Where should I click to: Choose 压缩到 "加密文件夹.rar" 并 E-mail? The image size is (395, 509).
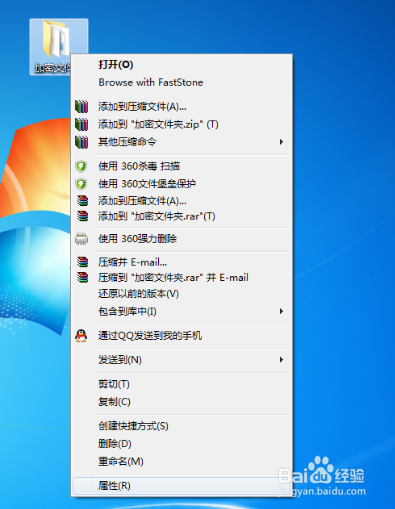[x=182, y=277]
